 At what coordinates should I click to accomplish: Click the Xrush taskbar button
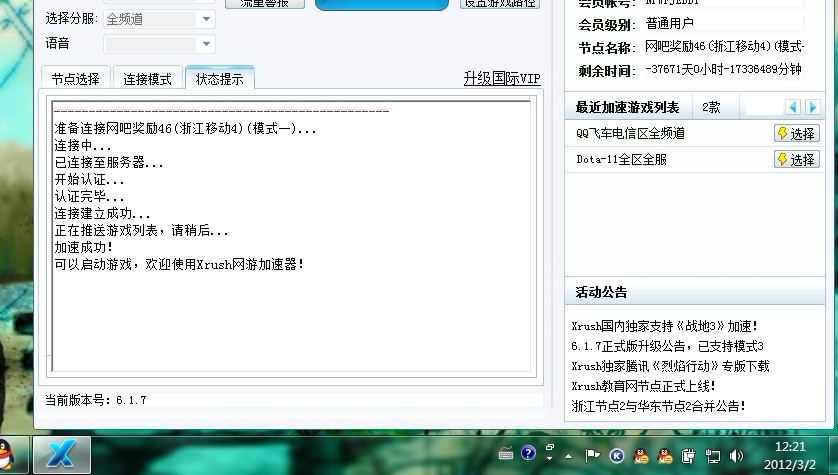pyautogui.click(x=62, y=455)
